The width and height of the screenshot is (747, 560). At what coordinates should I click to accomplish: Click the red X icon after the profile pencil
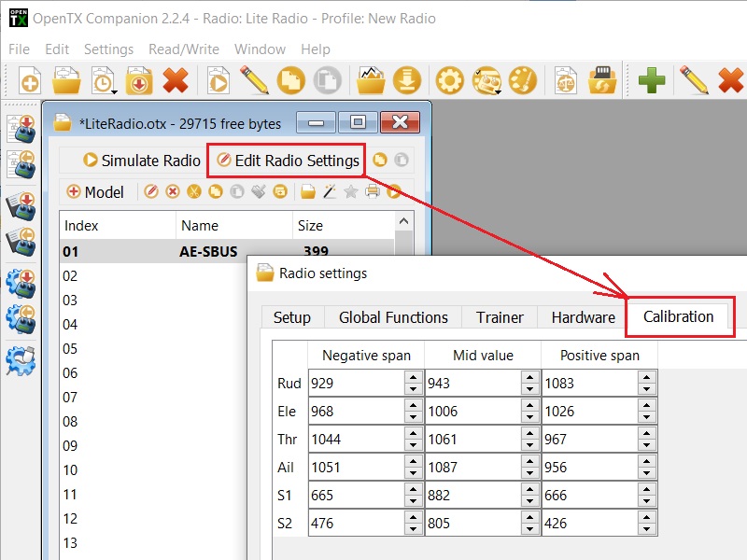point(730,80)
